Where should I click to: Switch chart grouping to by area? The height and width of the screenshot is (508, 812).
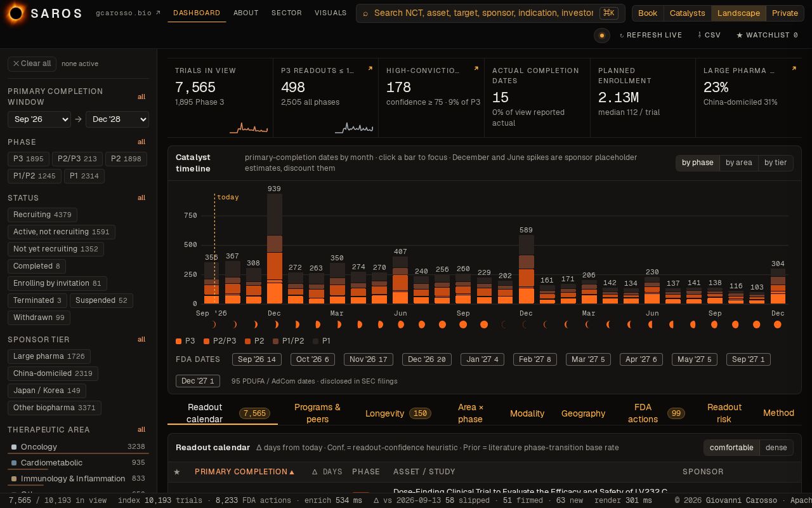[x=739, y=163]
